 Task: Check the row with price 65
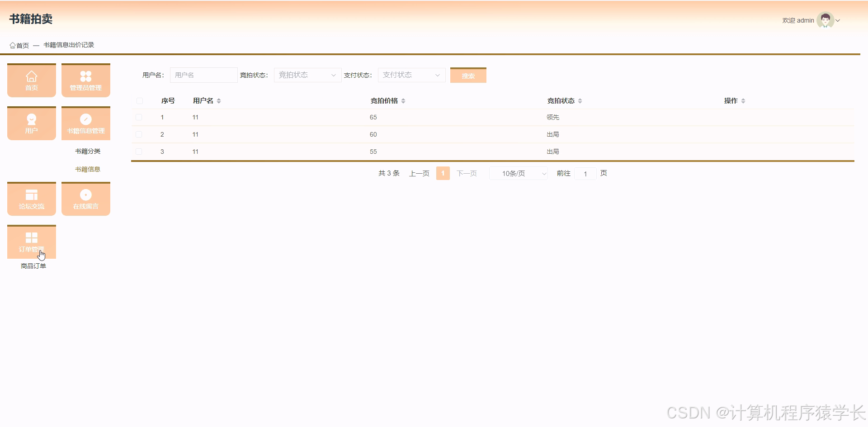pyautogui.click(x=139, y=117)
